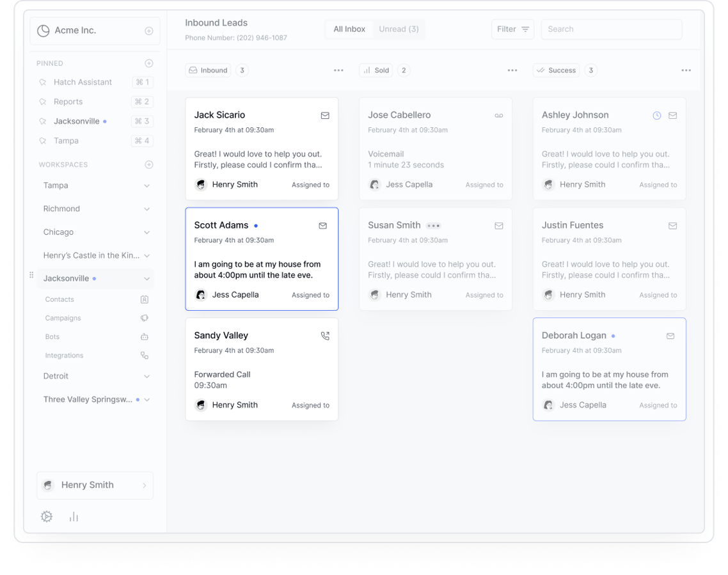Expand the Detroit workspace

148,376
